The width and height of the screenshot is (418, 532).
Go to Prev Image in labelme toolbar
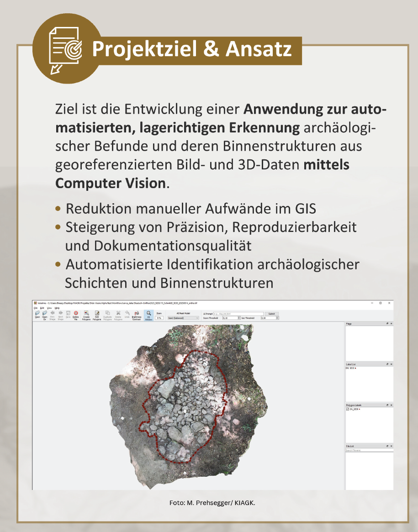tap(52, 315)
